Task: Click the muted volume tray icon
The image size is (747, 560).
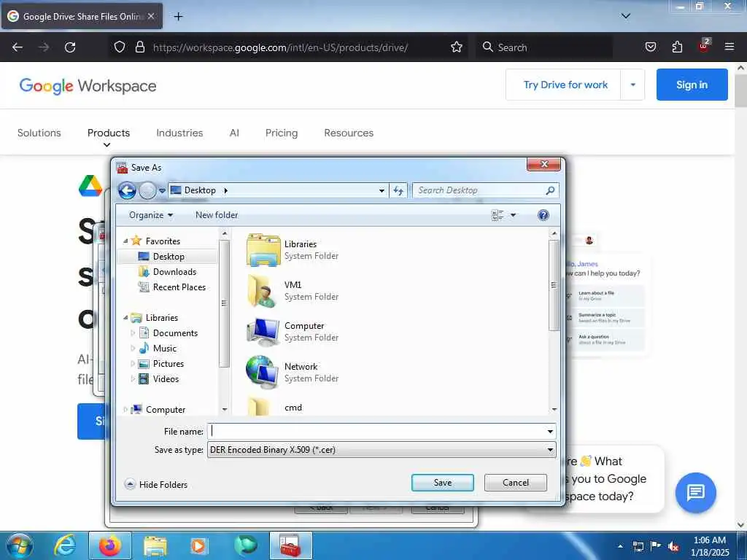Action: click(x=673, y=546)
